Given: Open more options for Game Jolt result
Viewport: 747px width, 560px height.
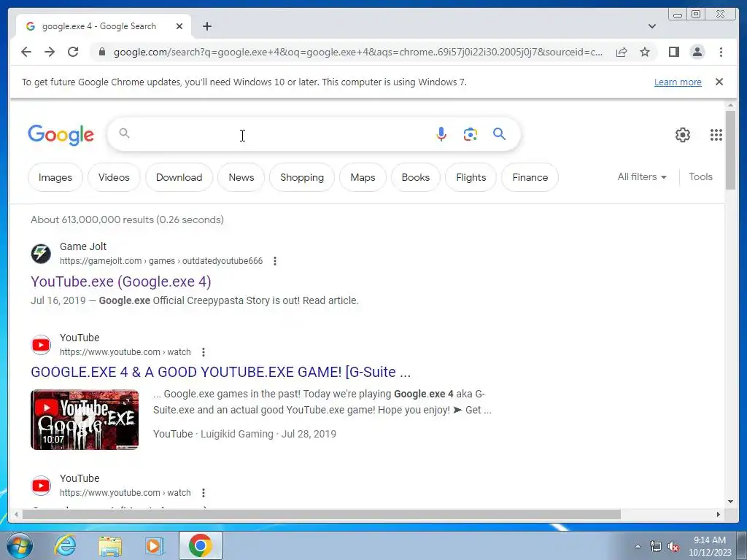Looking at the screenshot, I should 275,261.
